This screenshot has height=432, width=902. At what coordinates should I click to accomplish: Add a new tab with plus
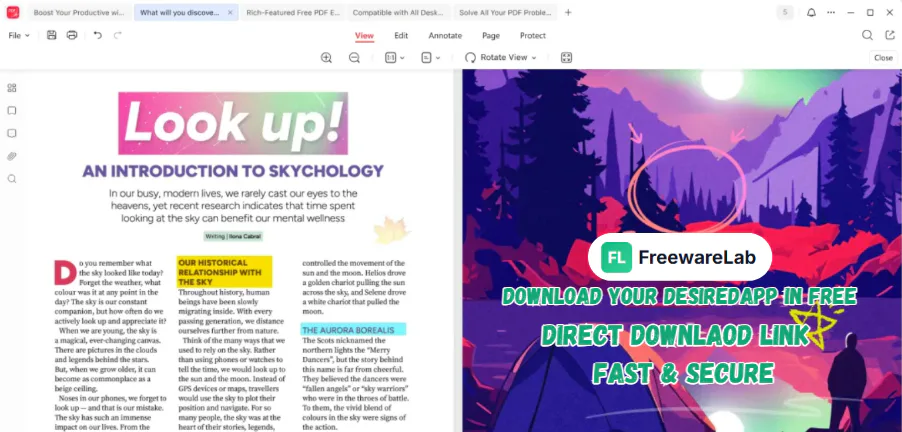(568, 12)
